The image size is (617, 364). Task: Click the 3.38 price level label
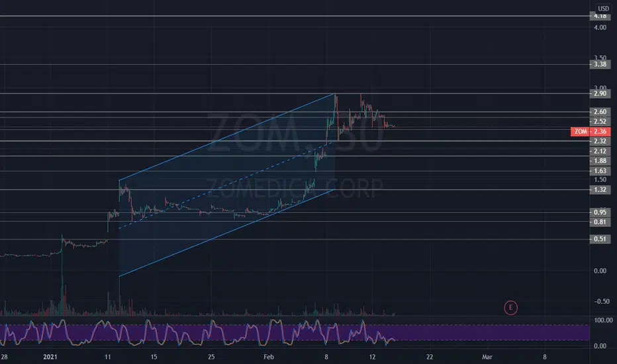point(600,64)
